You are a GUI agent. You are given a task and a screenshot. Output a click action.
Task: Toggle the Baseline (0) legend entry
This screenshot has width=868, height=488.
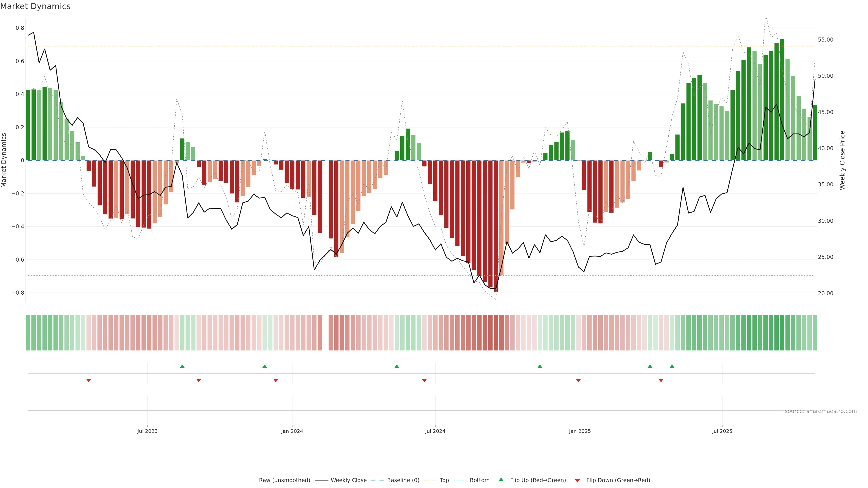[403, 480]
